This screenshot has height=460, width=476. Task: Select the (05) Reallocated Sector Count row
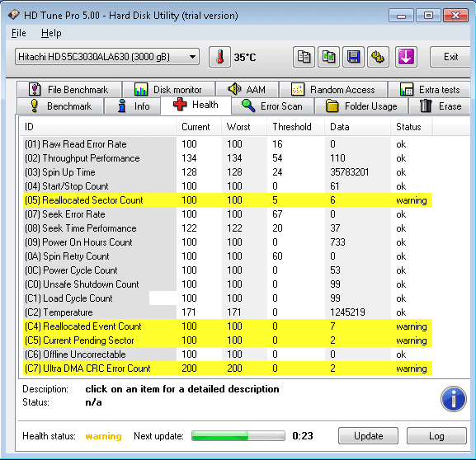tap(228, 200)
